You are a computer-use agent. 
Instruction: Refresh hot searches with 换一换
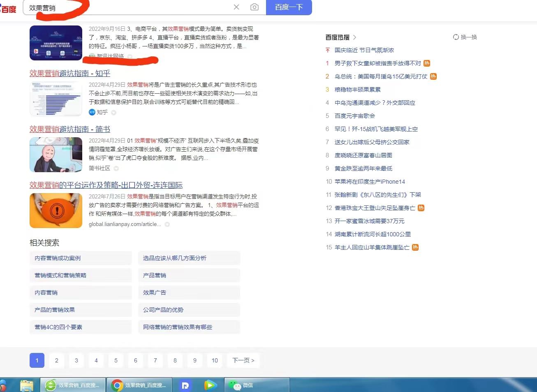click(x=465, y=37)
